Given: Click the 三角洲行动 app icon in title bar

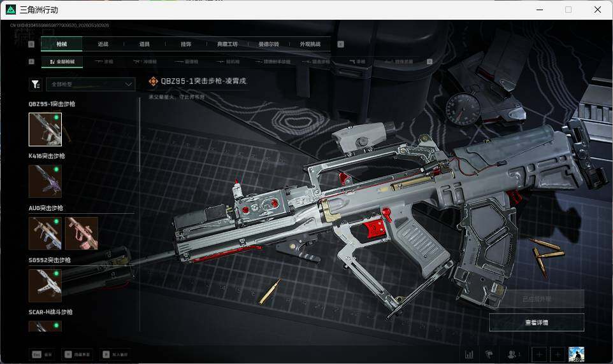Looking at the screenshot, I should coord(11,10).
